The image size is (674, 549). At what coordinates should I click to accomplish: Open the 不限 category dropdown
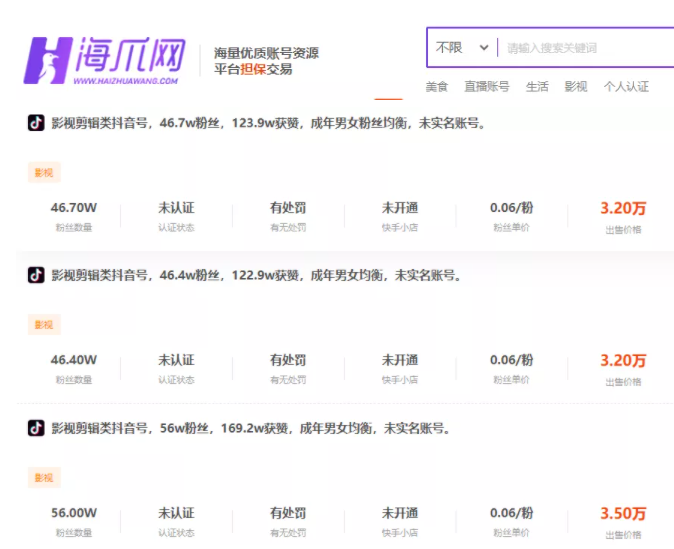(462, 47)
